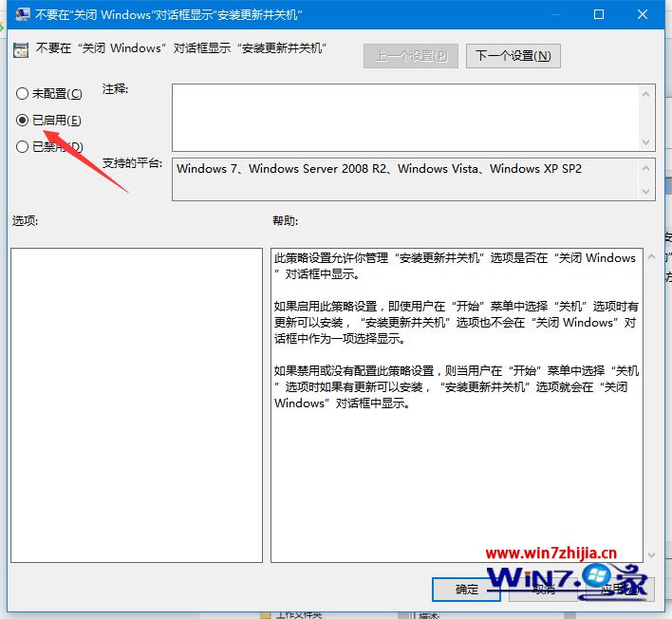Click the policy setting icon beside the heading
This screenshot has width=672, height=619.
click(21, 50)
